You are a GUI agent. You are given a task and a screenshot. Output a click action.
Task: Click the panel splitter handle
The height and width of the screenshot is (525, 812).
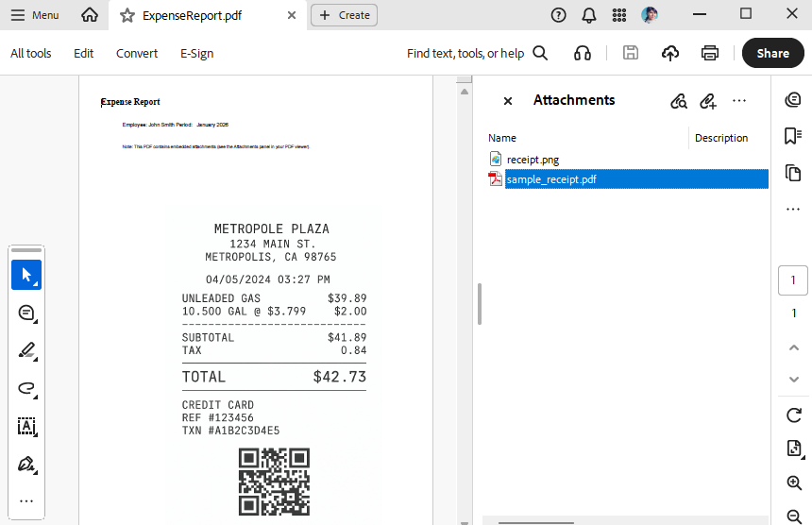(x=480, y=304)
